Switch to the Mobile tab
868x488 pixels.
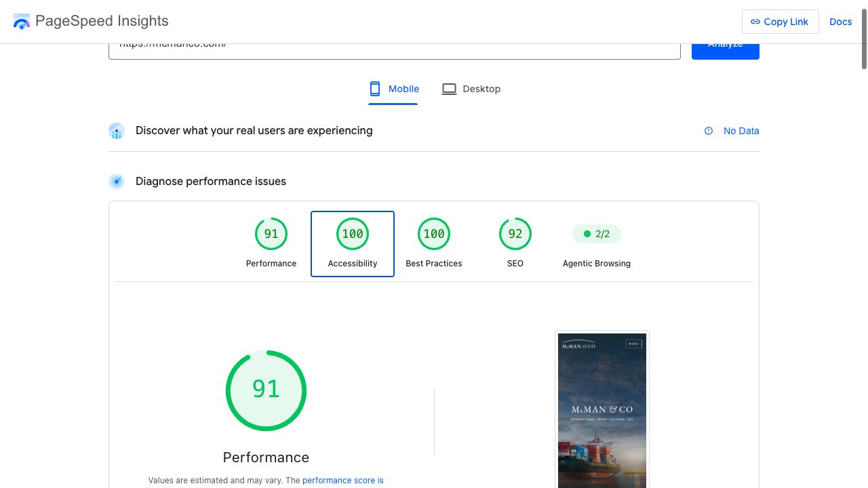coord(393,89)
